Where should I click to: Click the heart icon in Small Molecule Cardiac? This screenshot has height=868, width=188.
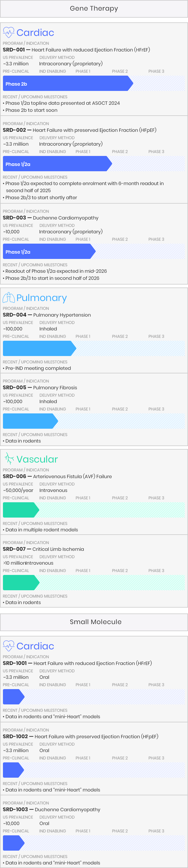(x=9, y=646)
